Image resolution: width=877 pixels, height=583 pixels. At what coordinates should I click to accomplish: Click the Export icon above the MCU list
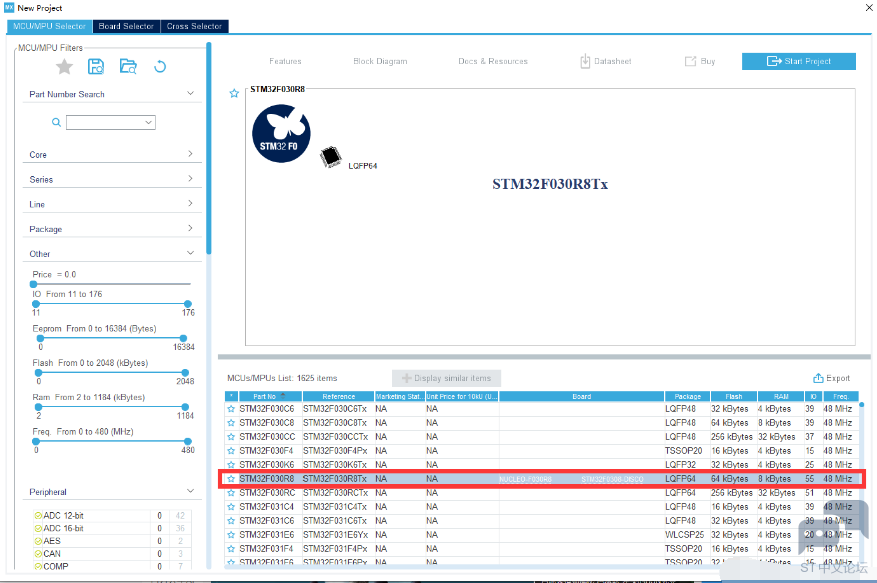pos(818,378)
